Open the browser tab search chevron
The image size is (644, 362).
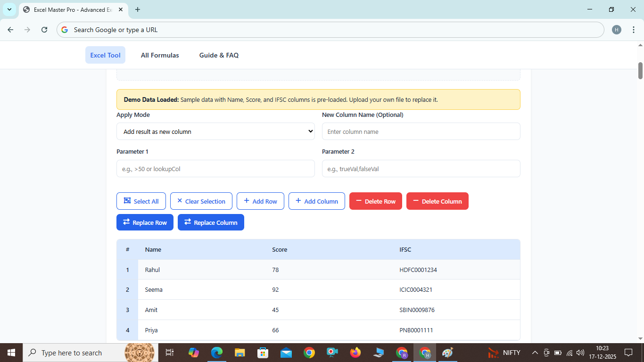[x=9, y=9]
